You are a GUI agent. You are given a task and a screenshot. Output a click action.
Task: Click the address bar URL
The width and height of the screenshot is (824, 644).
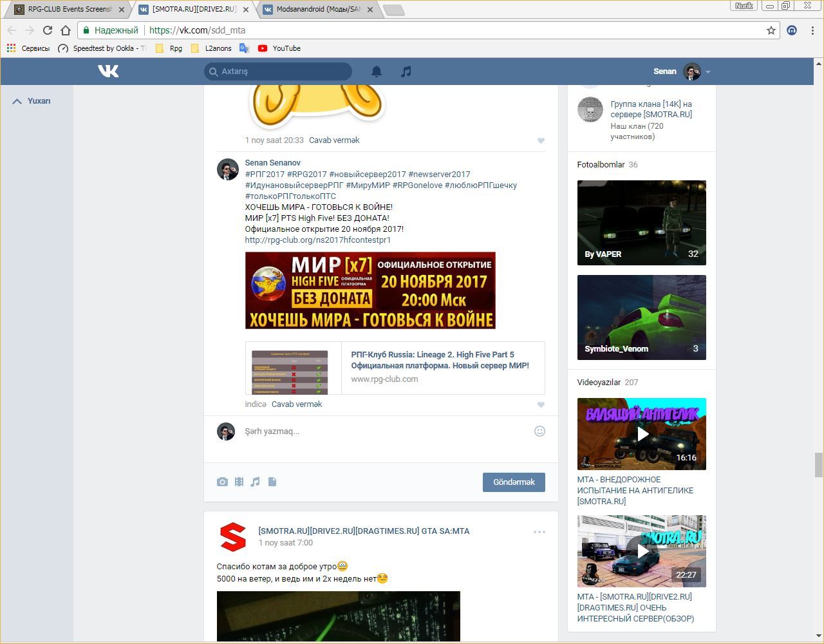coord(197,30)
